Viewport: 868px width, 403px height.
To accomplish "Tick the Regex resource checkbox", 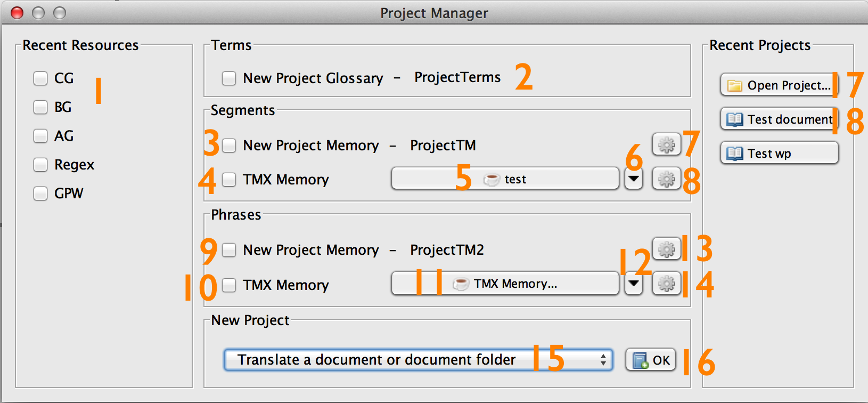I will coord(40,165).
